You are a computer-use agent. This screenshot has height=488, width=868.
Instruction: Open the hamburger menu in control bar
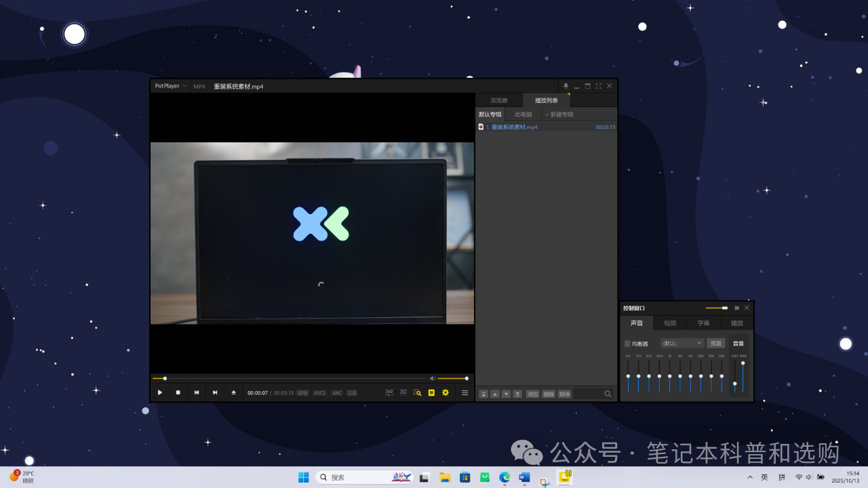tap(465, 392)
